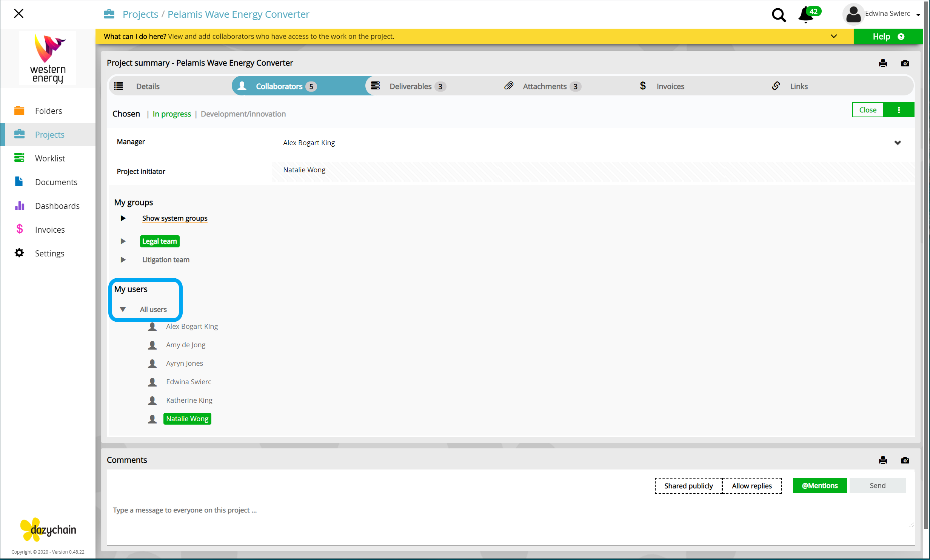Switch to the Invoices tab
The width and height of the screenshot is (930, 560).
670,86
